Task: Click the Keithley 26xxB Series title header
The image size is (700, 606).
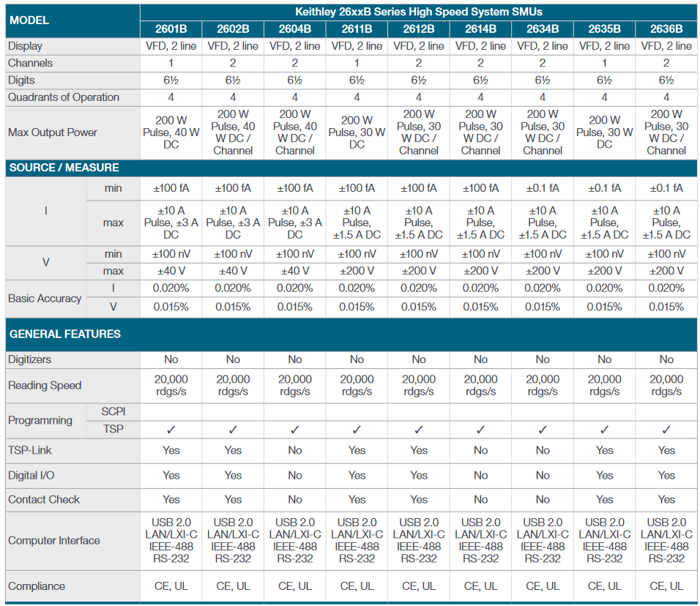Action: pos(418,12)
